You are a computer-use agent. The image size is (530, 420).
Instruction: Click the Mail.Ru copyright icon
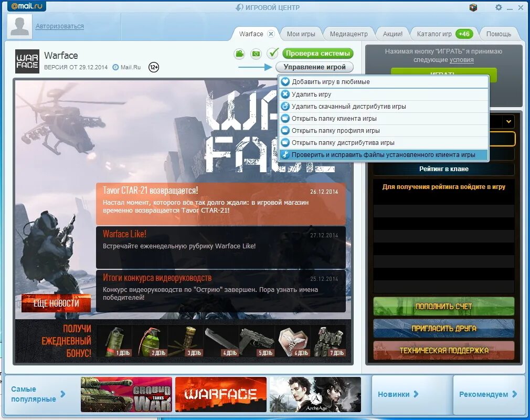point(115,67)
